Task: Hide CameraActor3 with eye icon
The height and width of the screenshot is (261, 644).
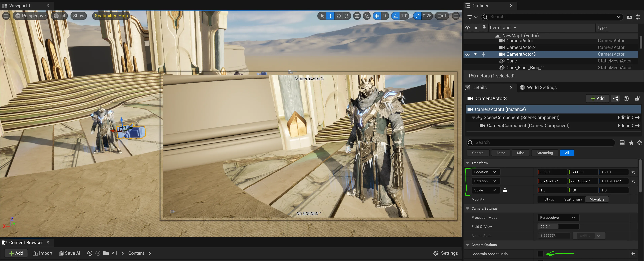Action: (467, 54)
